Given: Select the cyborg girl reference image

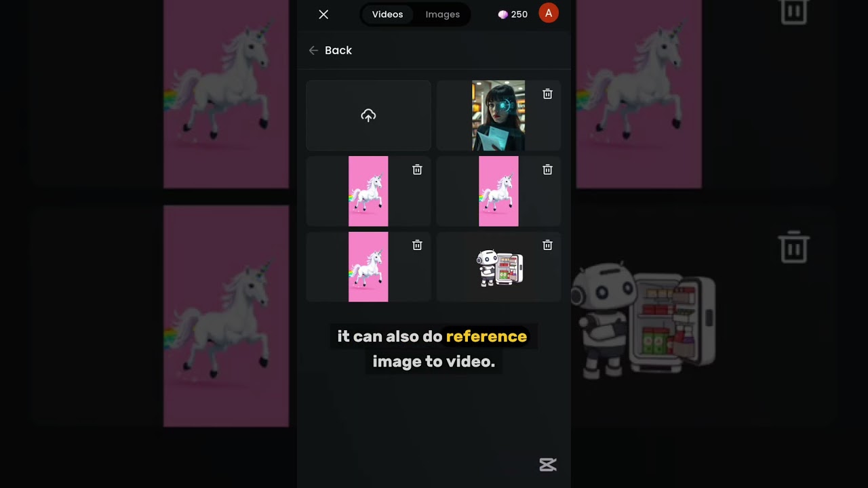Looking at the screenshot, I should point(498,116).
